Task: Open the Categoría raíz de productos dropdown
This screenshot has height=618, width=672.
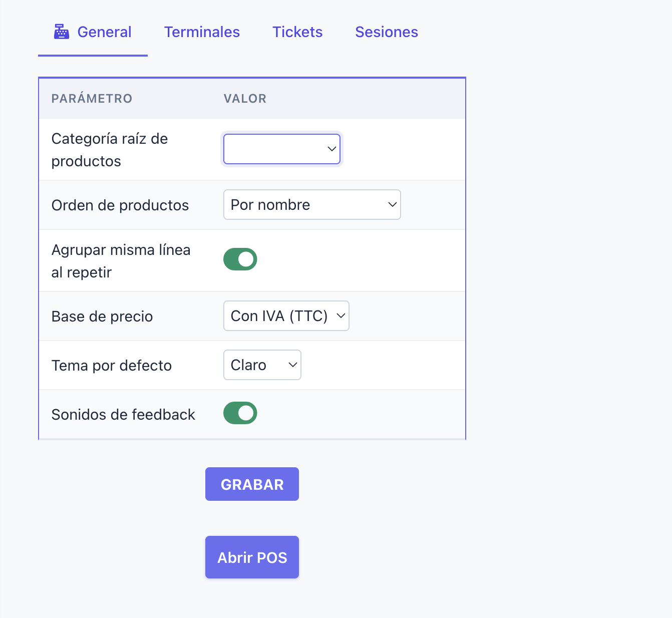Action: (282, 149)
